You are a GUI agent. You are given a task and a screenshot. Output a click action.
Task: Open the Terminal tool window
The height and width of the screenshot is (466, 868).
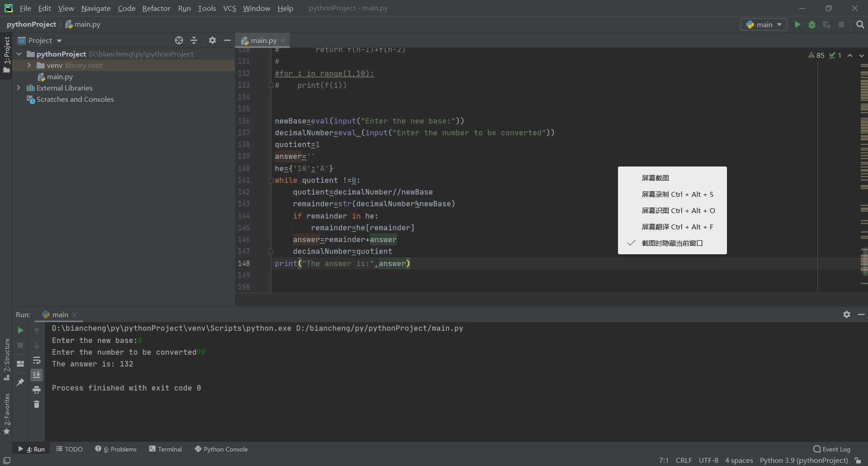click(x=165, y=449)
